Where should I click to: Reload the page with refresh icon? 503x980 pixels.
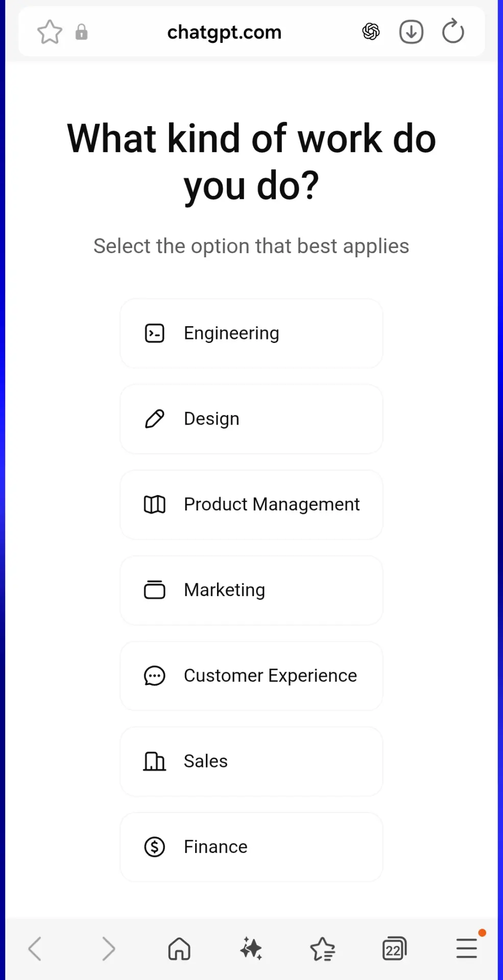pyautogui.click(x=453, y=32)
